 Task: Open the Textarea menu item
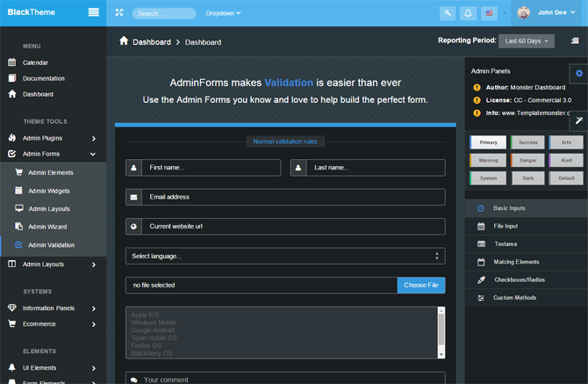526,244
